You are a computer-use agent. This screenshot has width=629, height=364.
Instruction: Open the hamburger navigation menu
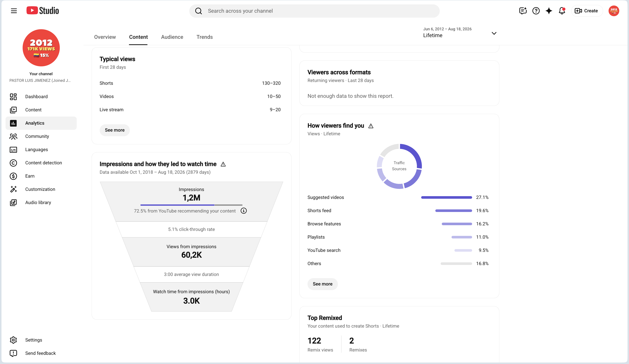[x=14, y=11]
